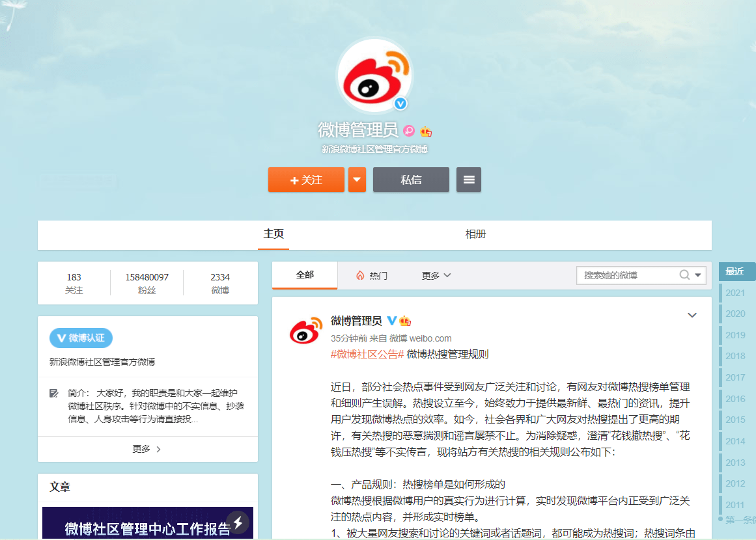Open the hamburger menu next to 私信

[469, 180]
